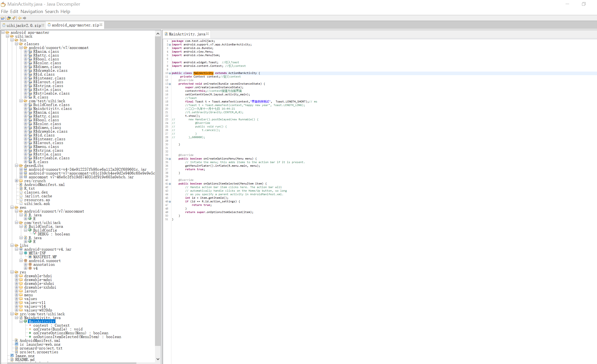Open a file using the folder toolbar icon
This screenshot has height=364, width=597.
click(3, 18)
